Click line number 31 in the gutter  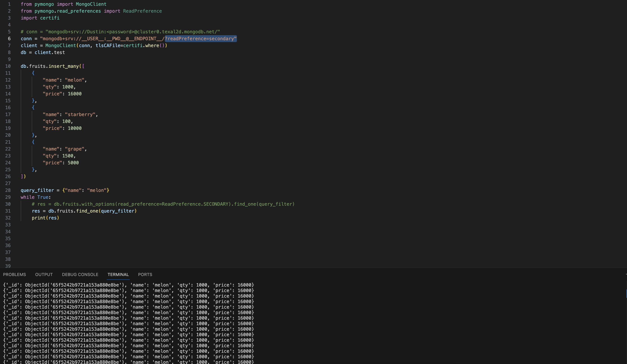pyautogui.click(x=8, y=211)
